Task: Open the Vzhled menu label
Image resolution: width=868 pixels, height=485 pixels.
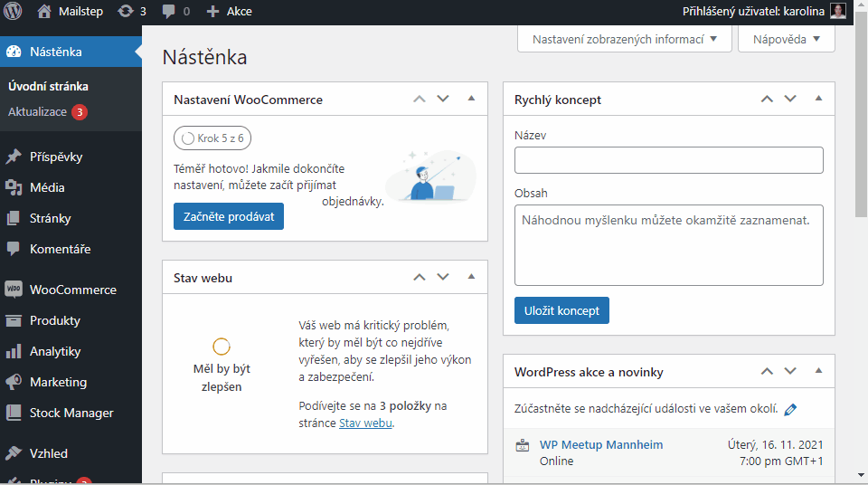Action: click(x=49, y=452)
